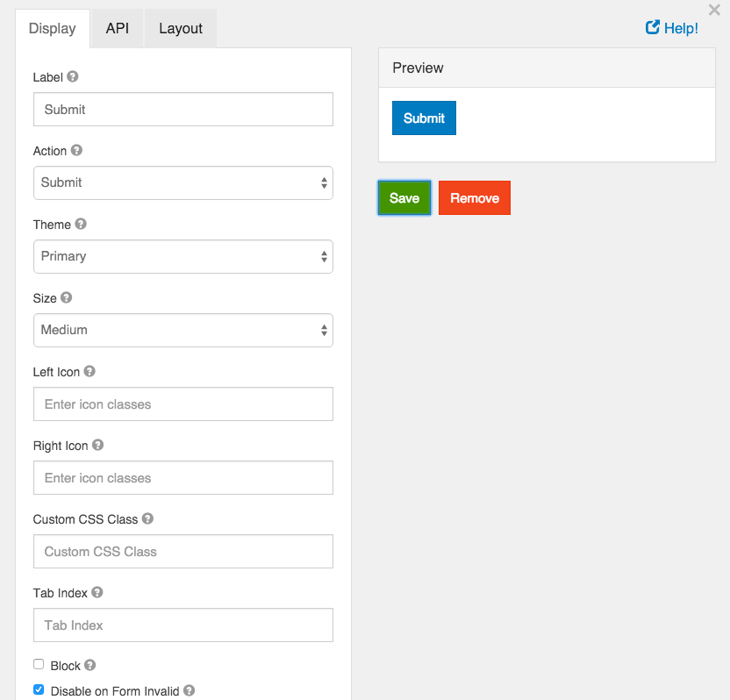Click the Tab Index help icon
Screen dimensions: 730x700
(97, 593)
